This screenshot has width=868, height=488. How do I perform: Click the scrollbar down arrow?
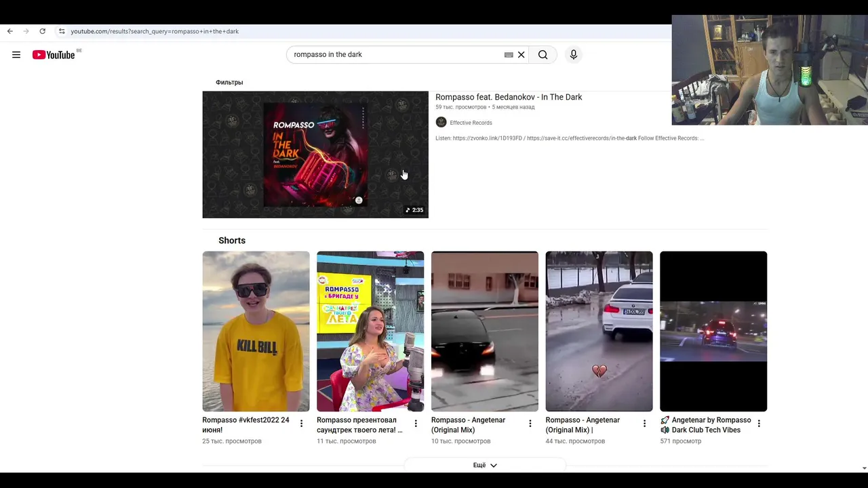coord(864,468)
